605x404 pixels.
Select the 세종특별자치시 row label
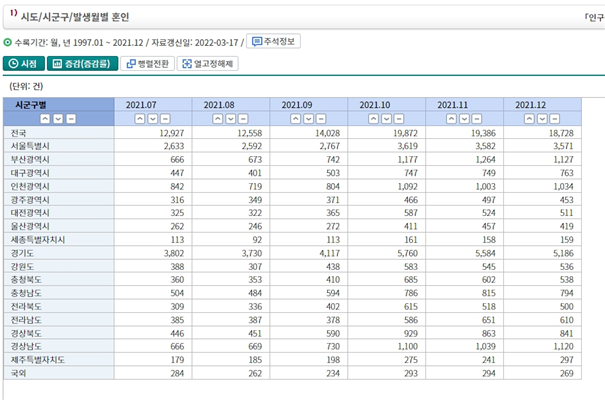point(37,240)
